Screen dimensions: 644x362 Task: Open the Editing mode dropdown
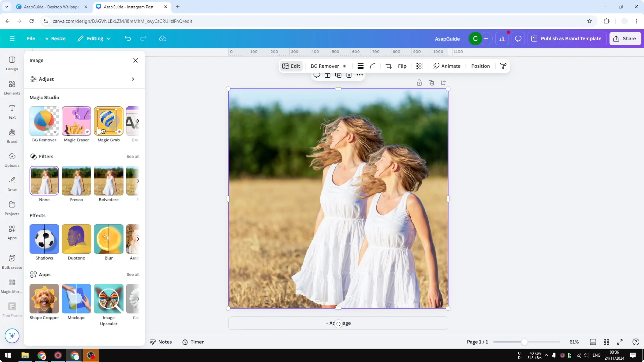click(94, 38)
